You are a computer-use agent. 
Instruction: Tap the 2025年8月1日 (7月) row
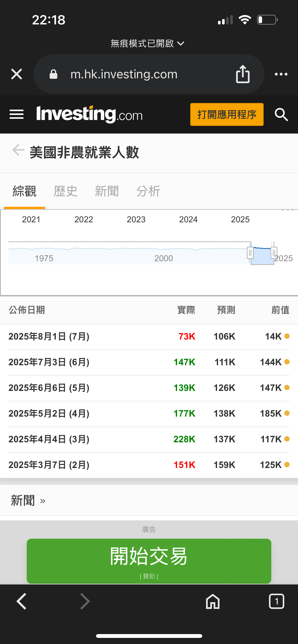tap(149, 336)
